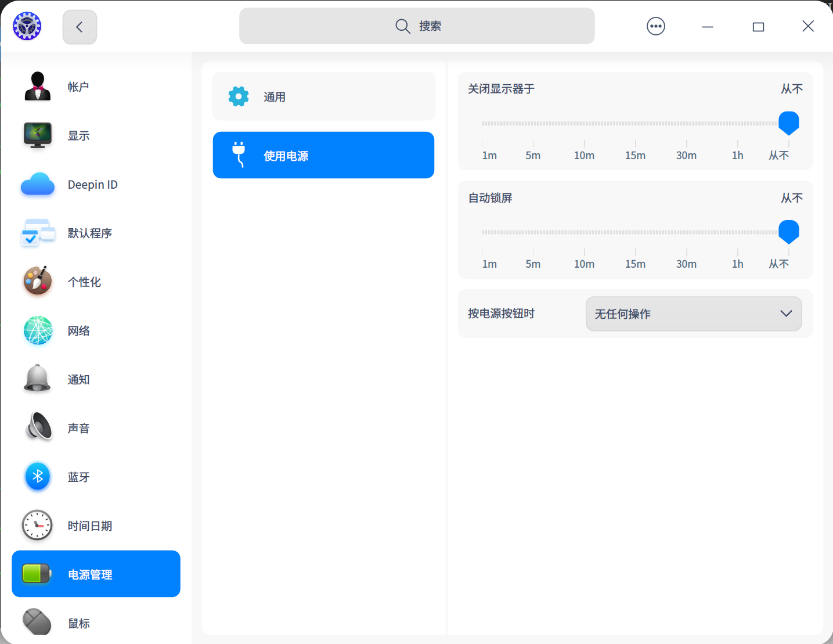Click the 自动锁屏 slider handle
Viewport: 833px width, 644px height.
coord(789,232)
